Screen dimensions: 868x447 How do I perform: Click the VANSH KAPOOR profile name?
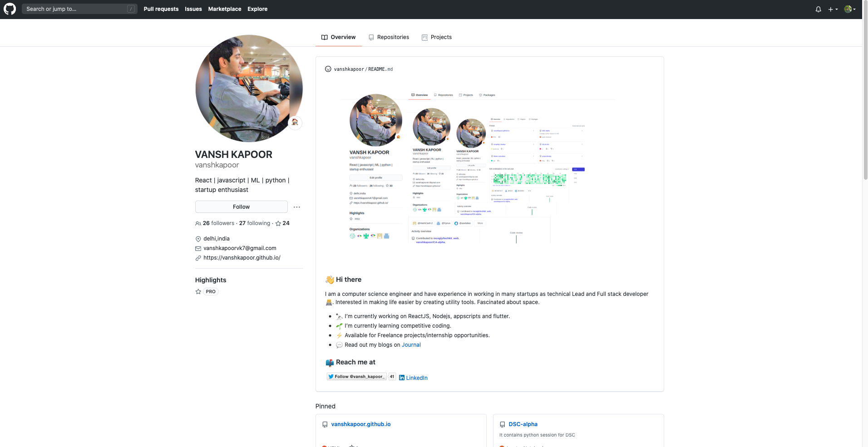[x=234, y=154]
